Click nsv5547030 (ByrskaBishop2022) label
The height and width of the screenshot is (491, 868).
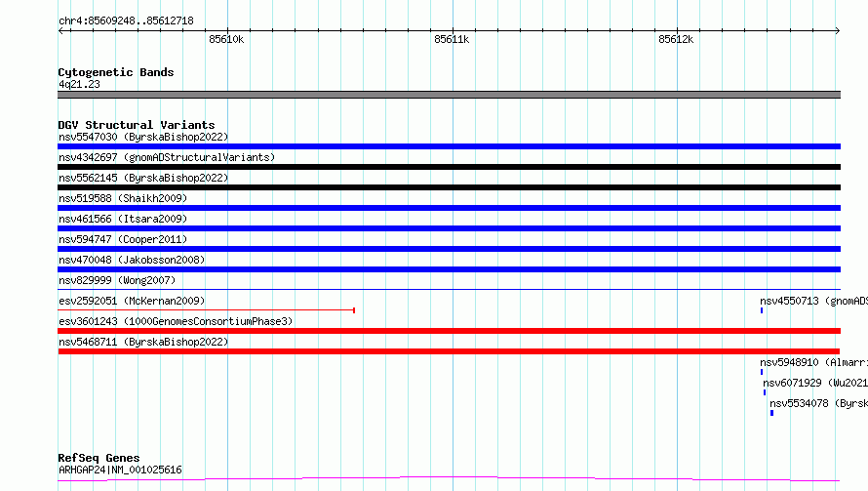click(143, 137)
